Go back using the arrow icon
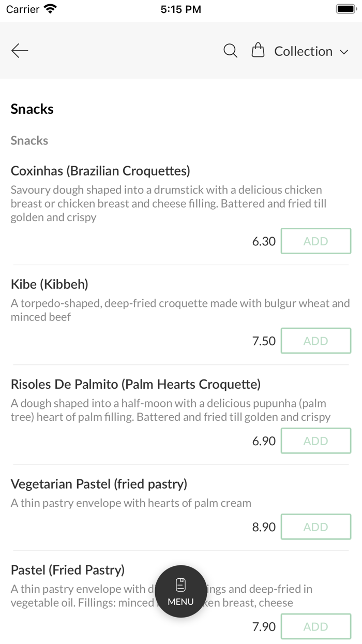 (19, 50)
